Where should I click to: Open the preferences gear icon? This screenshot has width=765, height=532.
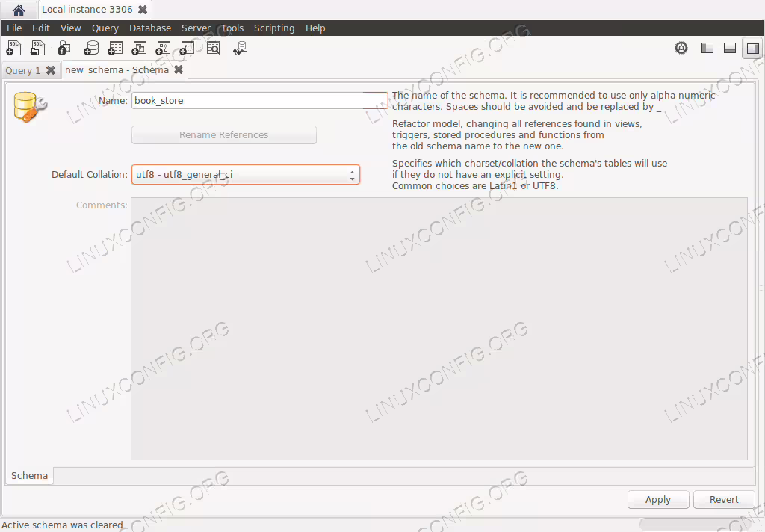(681, 48)
